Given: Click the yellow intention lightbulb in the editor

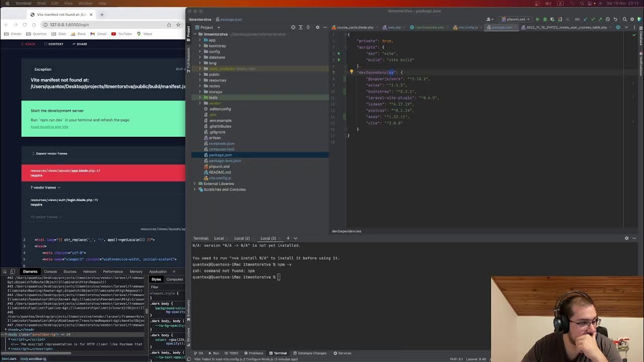Looking at the screenshot, I should click(x=352, y=72).
